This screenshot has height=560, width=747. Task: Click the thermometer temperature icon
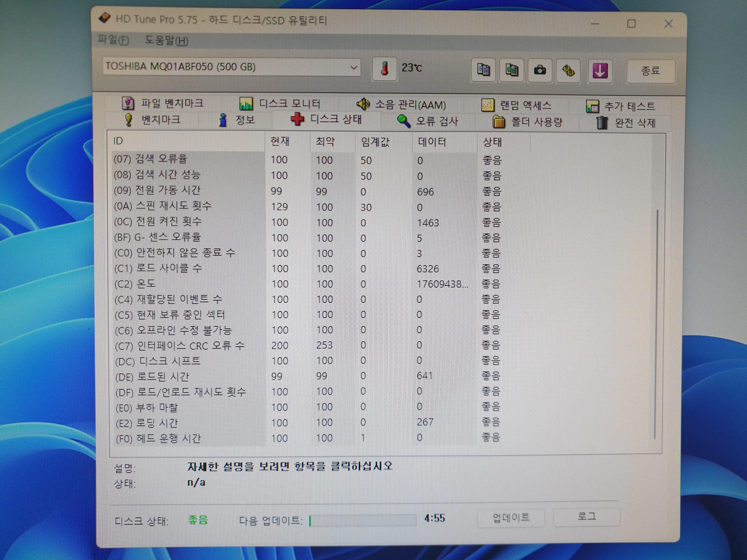pos(384,69)
